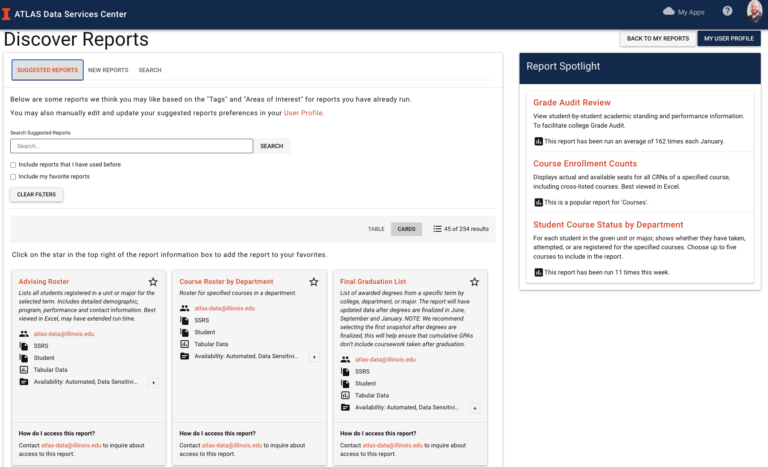Viewport: 768px width, 467px height.
Task: Click the contacts icon in Advising Roster card
Action: [x=24, y=334]
